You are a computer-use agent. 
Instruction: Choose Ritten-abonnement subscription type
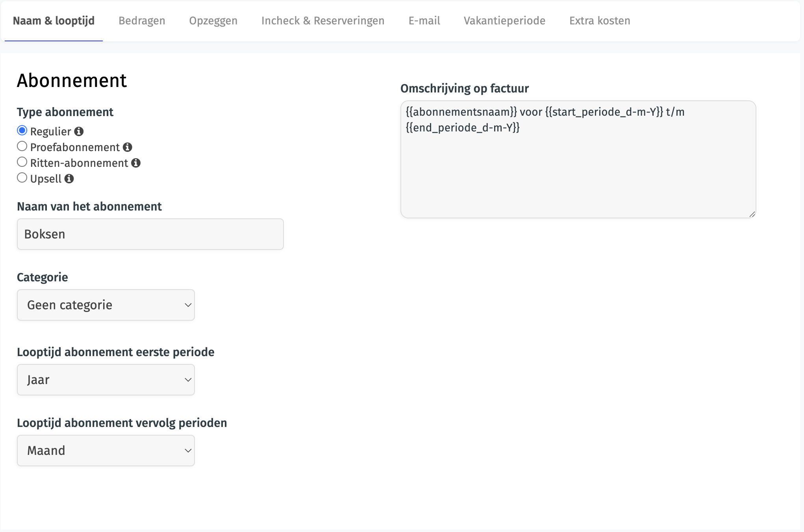[x=22, y=162]
